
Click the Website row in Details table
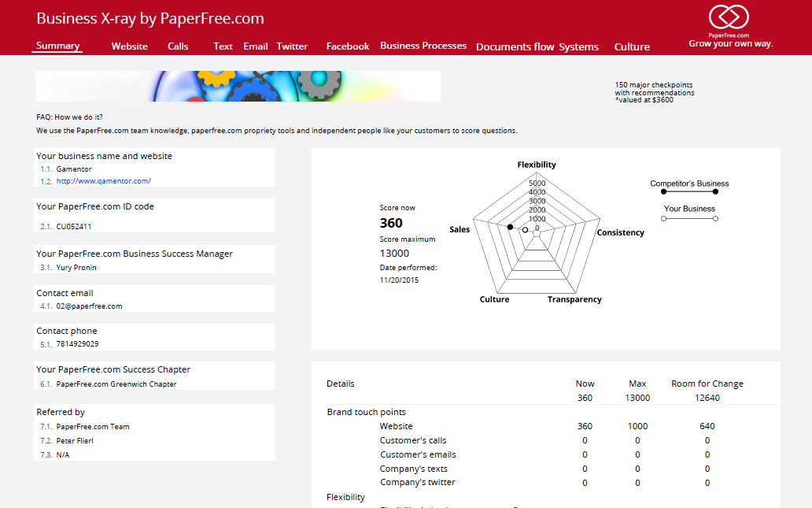pyautogui.click(x=552, y=426)
